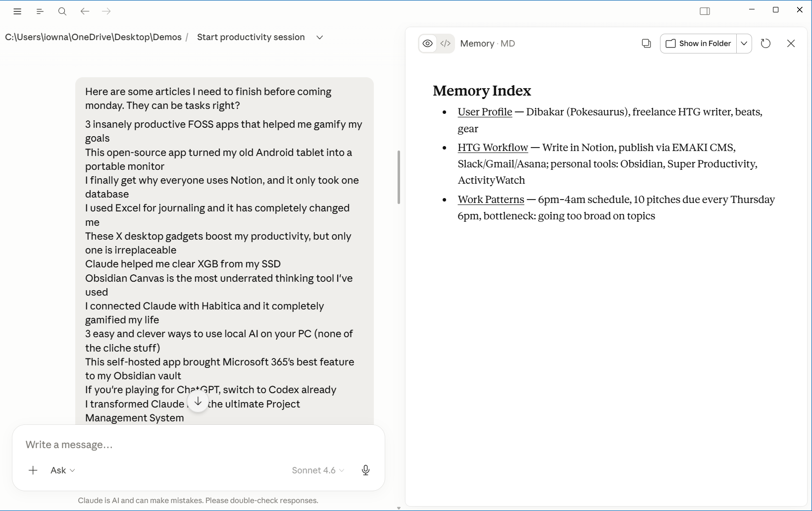812x511 pixels.
Task: Refresh the Memory file preview
Action: click(765, 44)
